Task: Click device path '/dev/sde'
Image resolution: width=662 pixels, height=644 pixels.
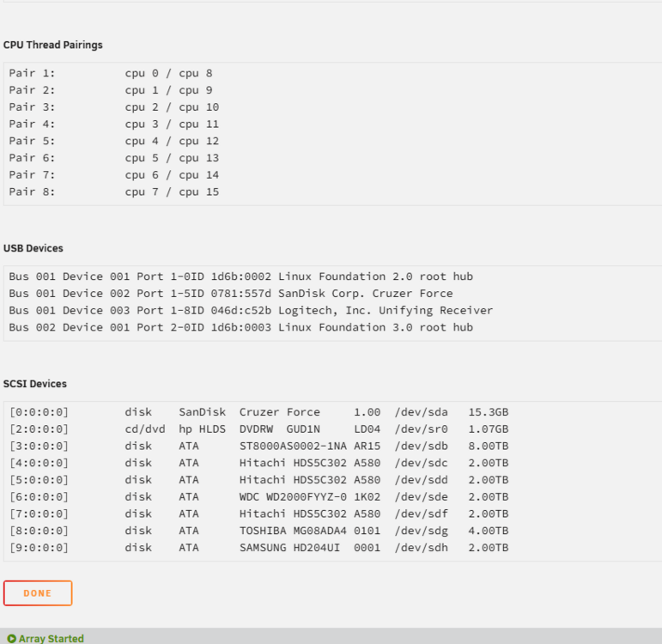Action: click(422, 496)
